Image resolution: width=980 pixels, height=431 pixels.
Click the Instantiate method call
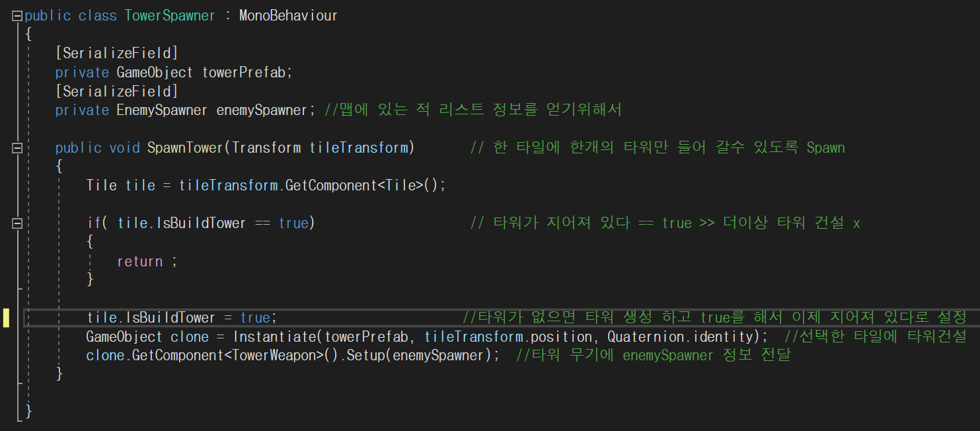pyautogui.click(x=271, y=337)
